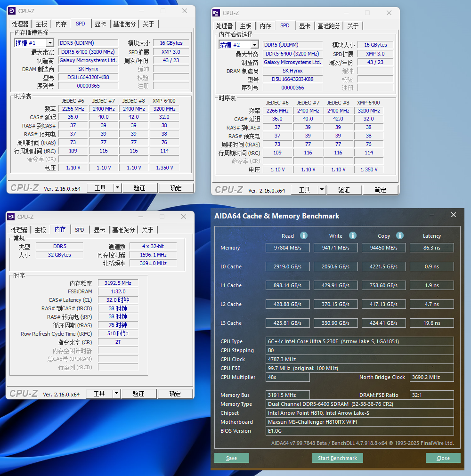Click serial number 00000365 field

pyautogui.click(x=89, y=86)
